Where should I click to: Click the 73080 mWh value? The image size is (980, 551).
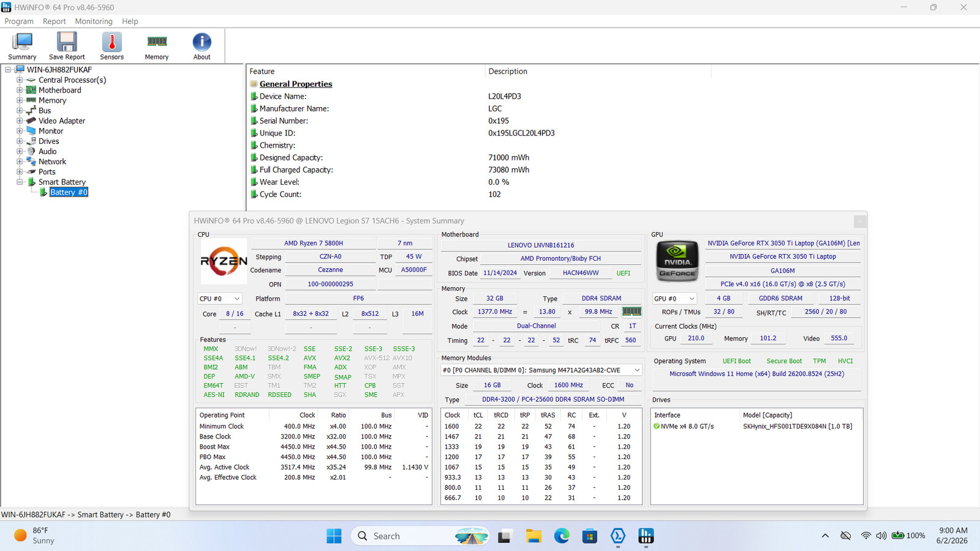pos(509,170)
